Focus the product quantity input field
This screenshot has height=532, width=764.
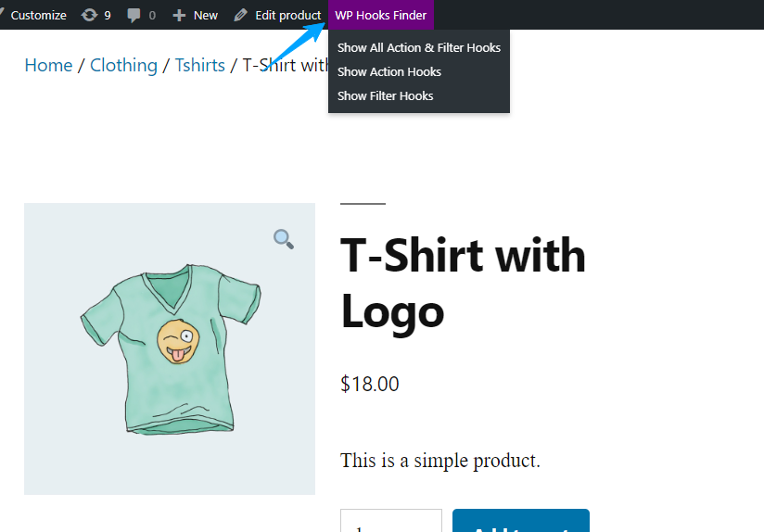coord(390,522)
